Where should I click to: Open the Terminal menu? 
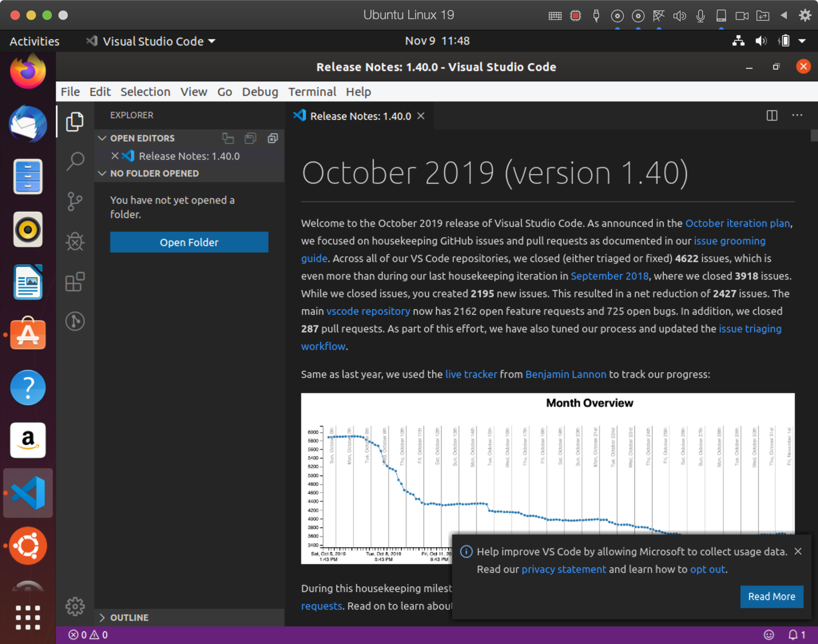pos(312,91)
